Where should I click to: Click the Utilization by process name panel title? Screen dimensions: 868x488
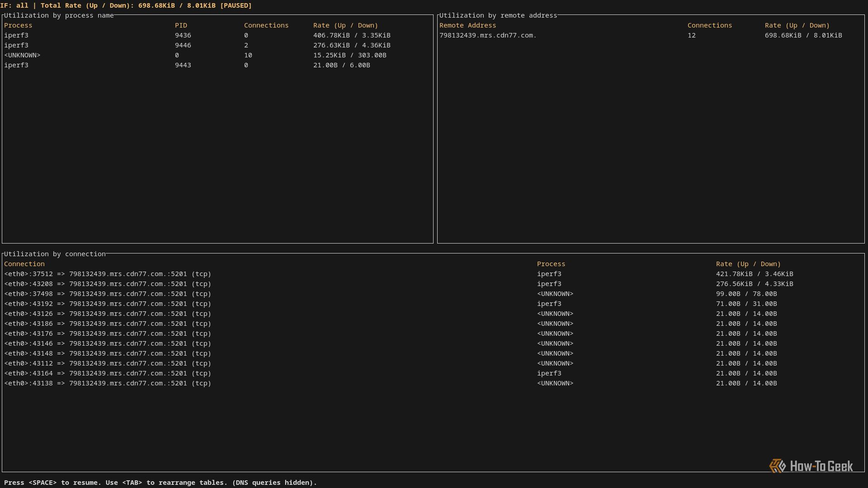tap(59, 15)
